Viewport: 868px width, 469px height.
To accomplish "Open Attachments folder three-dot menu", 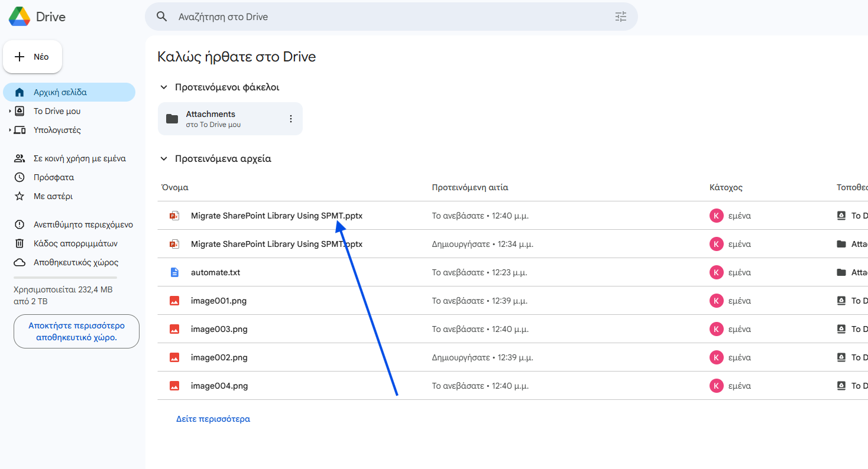I will [290, 119].
